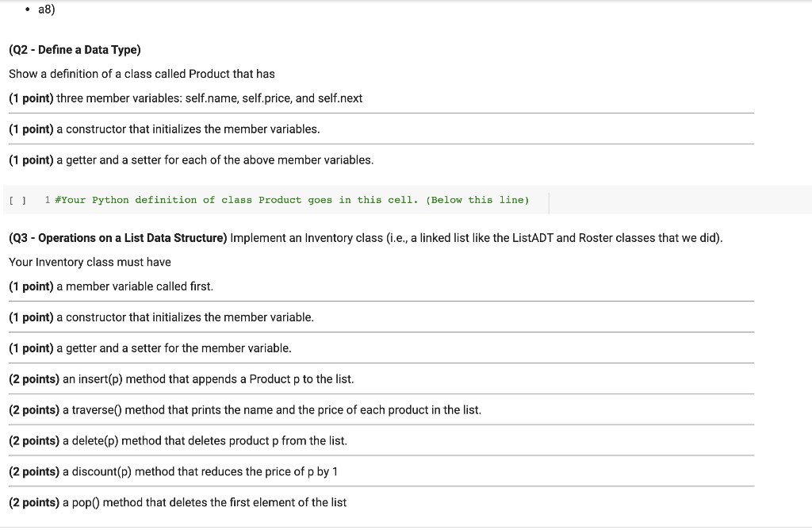Viewport: 812px width, 530px height.
Task: Select line number 1 in code cell
Action: click(47, 200)
